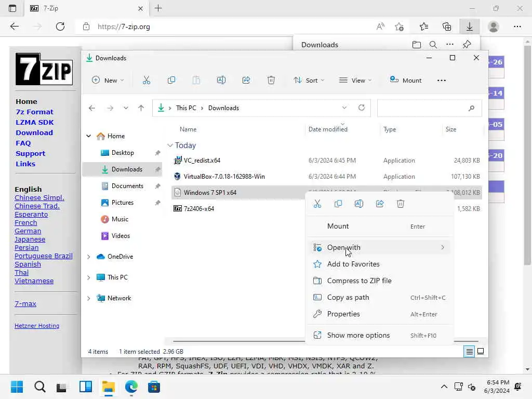Open Microsoft Store from taskbar
The width and height of the screenshot is (532, 399).
tap(154, 387)
